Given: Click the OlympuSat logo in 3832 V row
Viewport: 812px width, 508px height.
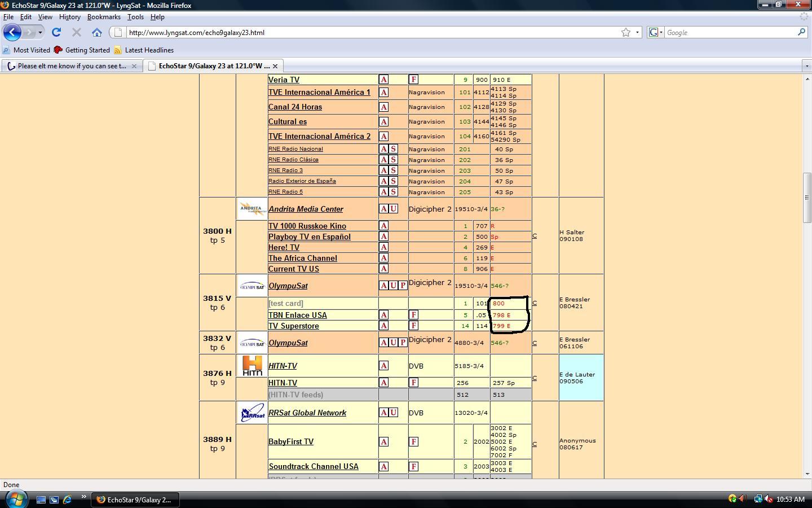Looking at the screenshot, I should click(x=251, y=343).
